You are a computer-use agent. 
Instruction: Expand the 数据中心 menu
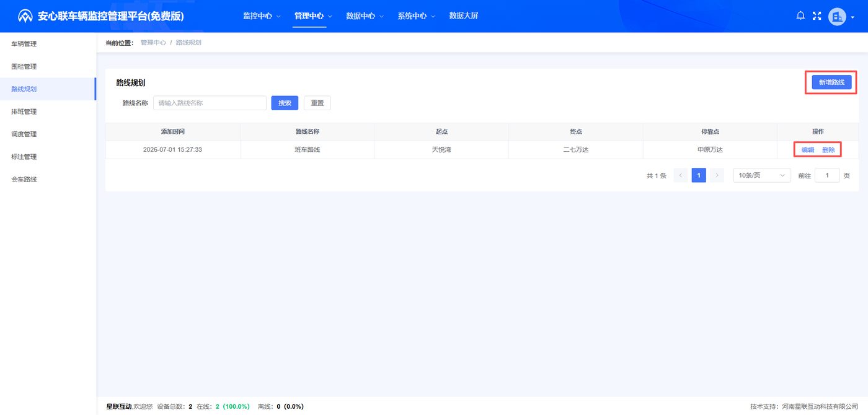pos(365,16)
